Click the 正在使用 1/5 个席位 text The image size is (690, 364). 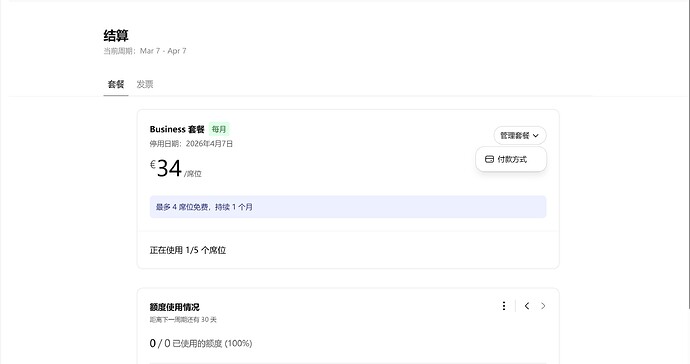click(x=188, y=250)
